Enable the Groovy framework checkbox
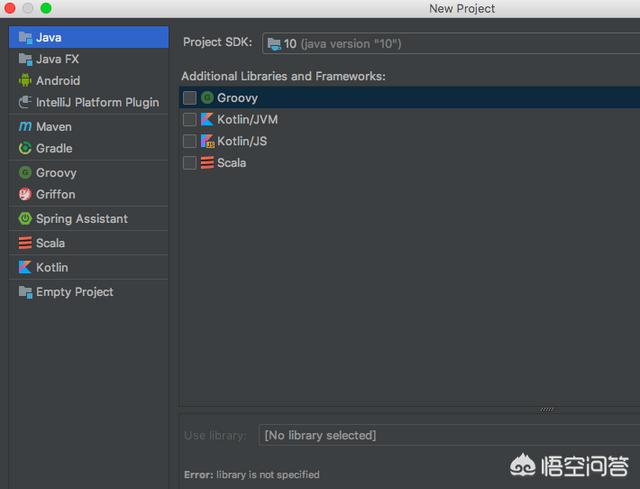 tap(189, 98)
